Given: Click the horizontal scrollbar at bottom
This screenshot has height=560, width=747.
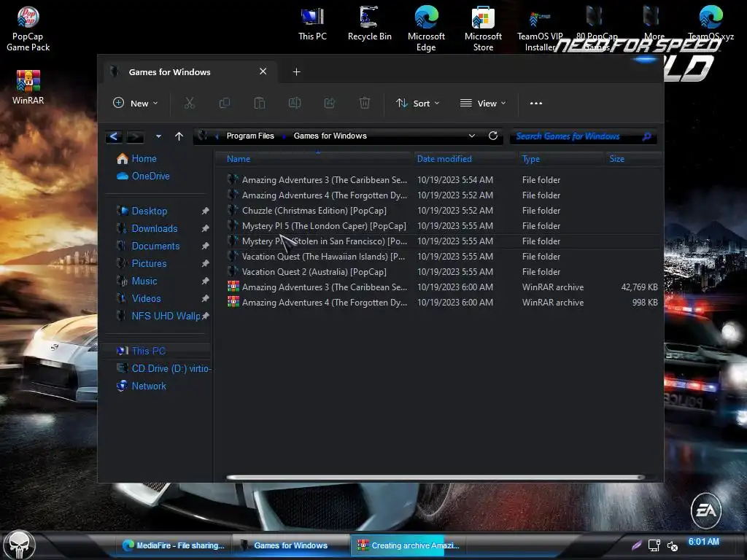Looking at the screenshot, I should coord(436,477).
